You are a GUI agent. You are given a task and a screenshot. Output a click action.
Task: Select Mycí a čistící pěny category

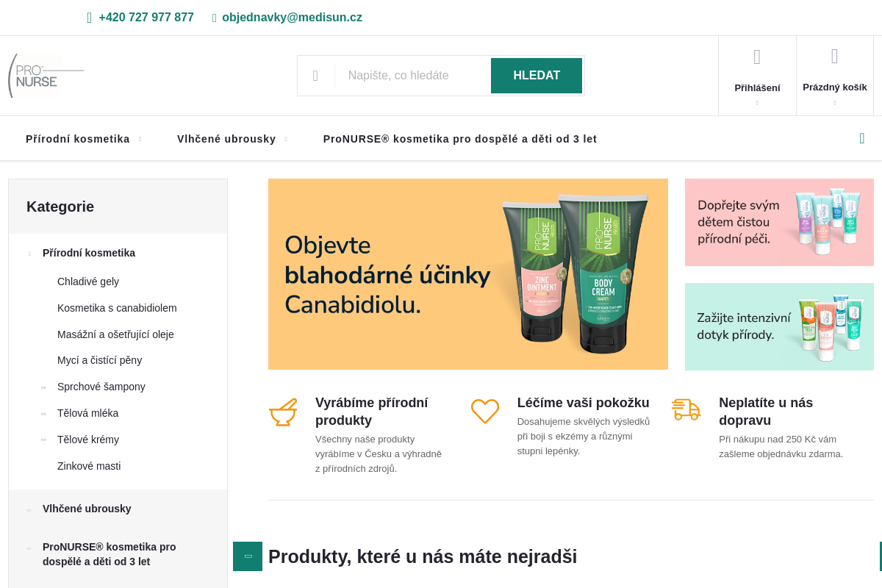(99, 360)
